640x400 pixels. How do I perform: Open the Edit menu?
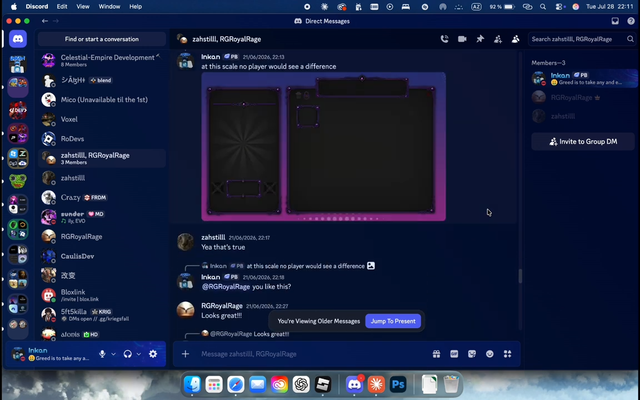(62, 7)
